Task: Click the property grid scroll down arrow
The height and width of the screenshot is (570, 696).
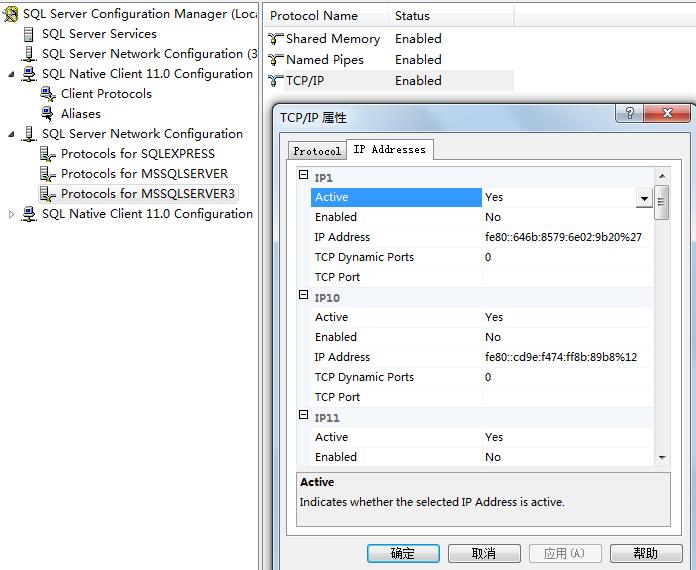Action: pyautogui.click(x=662, y=457)
